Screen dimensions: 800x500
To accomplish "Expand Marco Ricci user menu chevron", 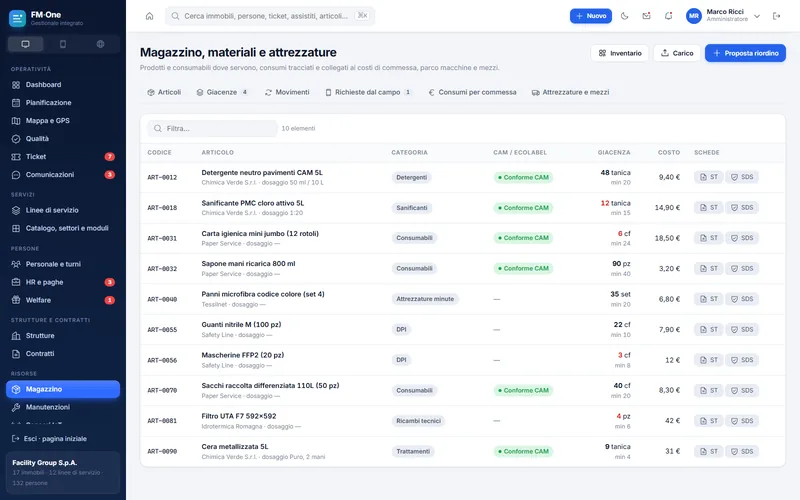I will [757, 16].
